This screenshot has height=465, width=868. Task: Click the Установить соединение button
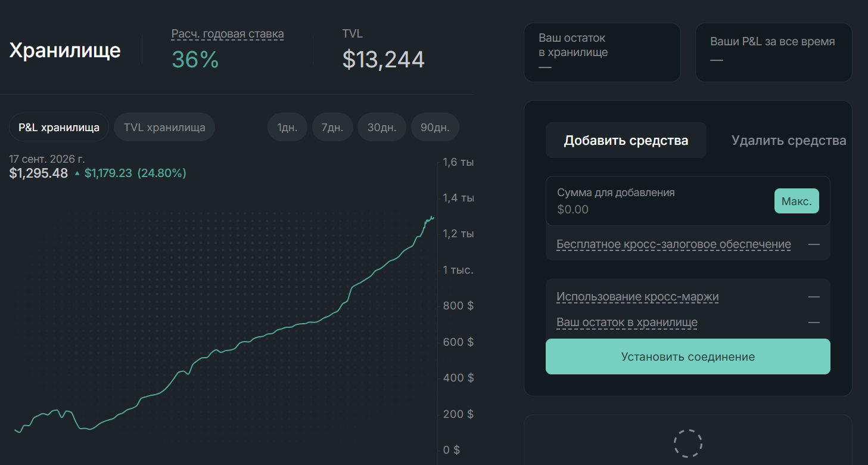tap(687, 356)
